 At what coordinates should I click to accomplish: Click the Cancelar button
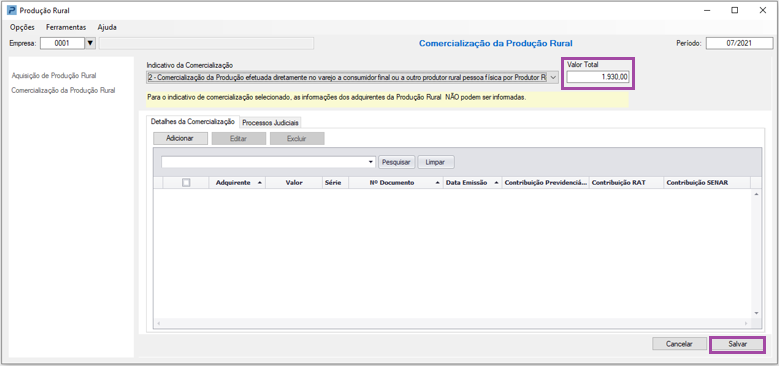click(x=679, y=344)
